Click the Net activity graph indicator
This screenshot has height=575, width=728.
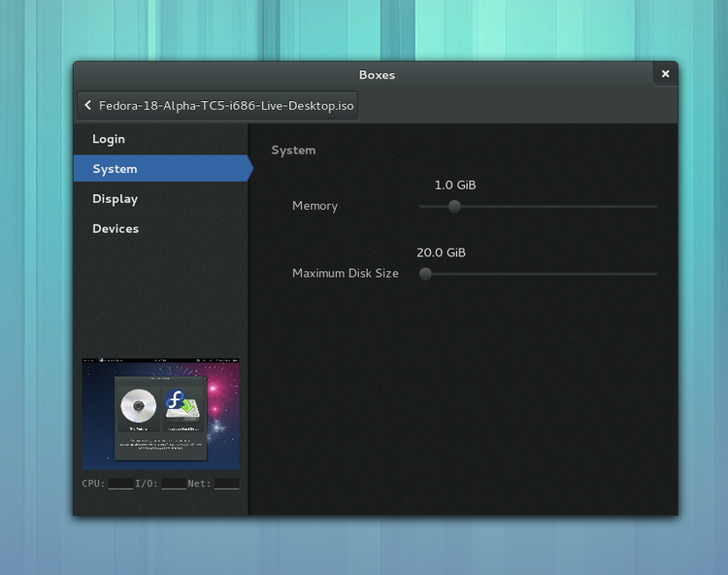(x=226, y=483)
